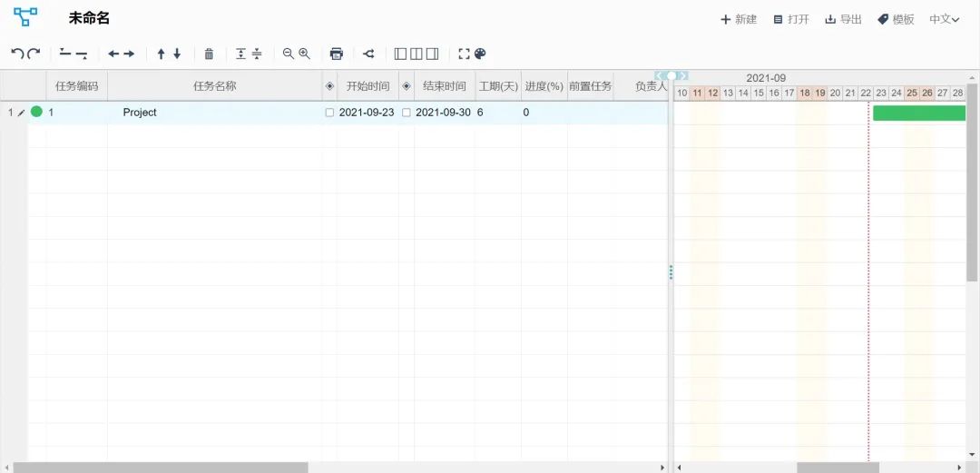Click the Gantt vertical scrollbar thumb
Viewport: 980px width, 473px height.
[x=973, y=182]
